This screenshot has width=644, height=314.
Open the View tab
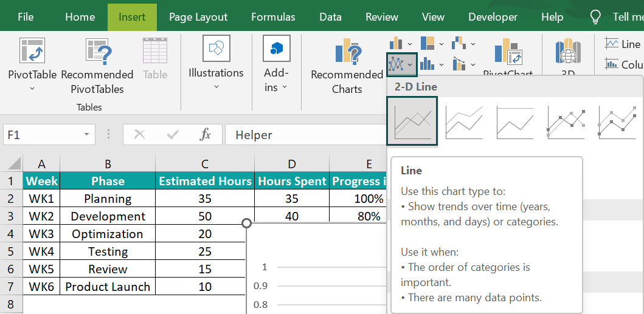(x=434, y=17)
